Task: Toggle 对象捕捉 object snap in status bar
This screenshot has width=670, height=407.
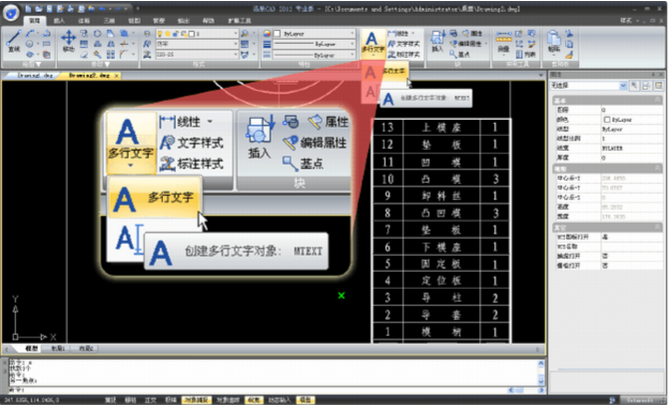Action: point(197,400)
